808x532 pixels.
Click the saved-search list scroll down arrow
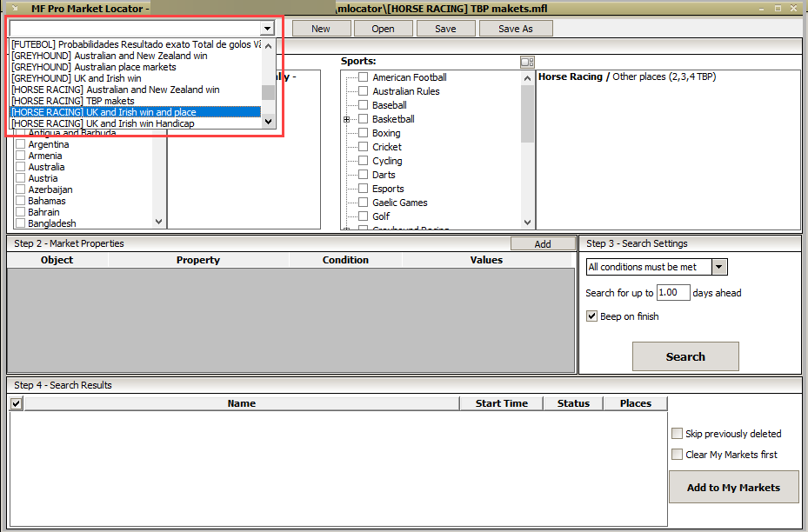268,123
